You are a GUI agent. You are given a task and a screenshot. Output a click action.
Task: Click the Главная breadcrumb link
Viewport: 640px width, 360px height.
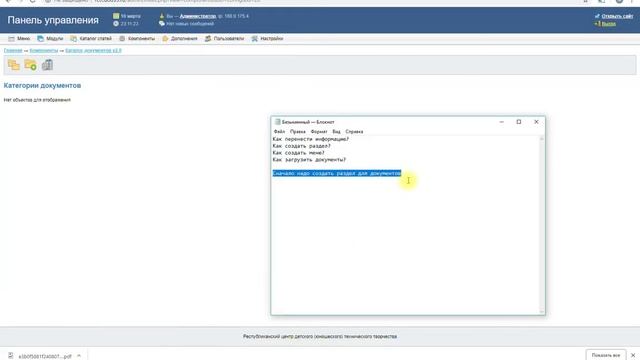(13, 51)
